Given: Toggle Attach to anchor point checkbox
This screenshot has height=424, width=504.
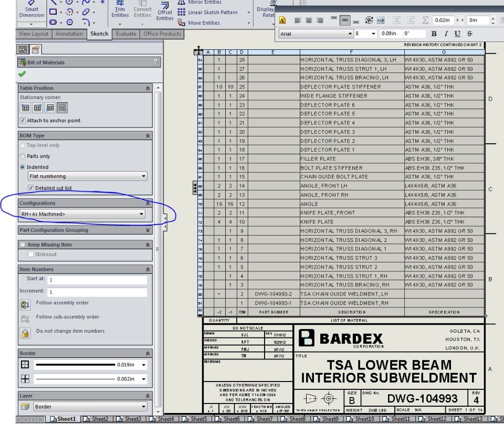Looking at the screenshot, I should pos(23,121).
